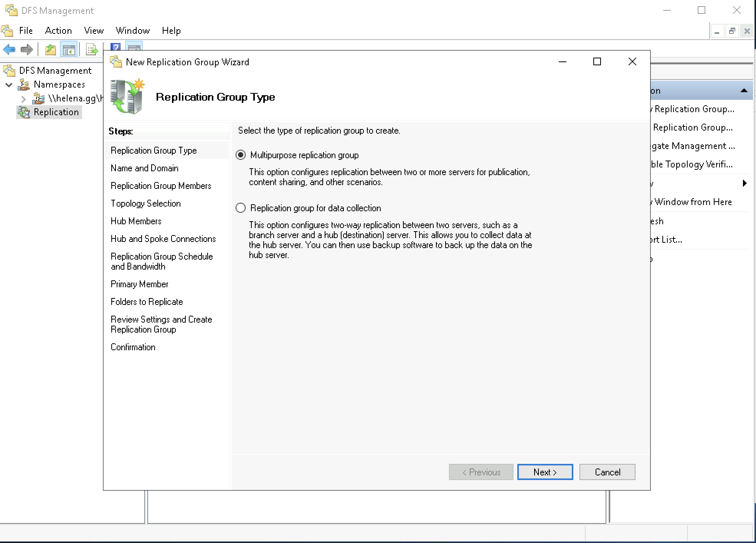The image size is (756, 543).
Task: Expand the \\helena.gg namespace node
Action: pyautogui.click(x=23, y=99)
